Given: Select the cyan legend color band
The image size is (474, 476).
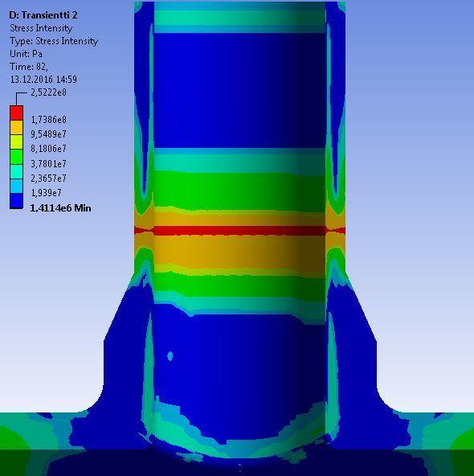Looking at the screenshot, I should pyautogui.click(x=16, y=171).
